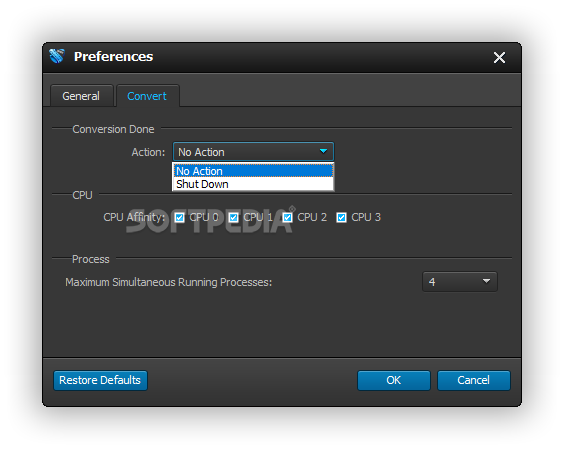564x449 pixels.
Task: Choose Shut Down from the list
Action: point(253,184)
